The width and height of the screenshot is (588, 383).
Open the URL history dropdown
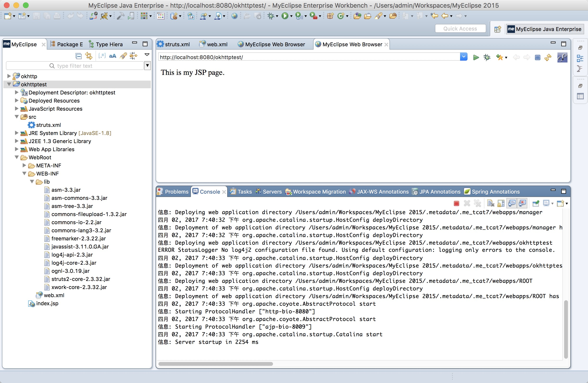tap(463, 57)
